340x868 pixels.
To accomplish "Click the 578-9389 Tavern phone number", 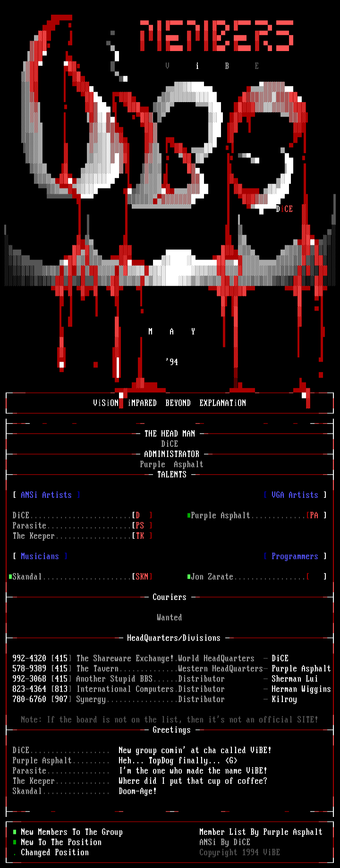I will coord(29,669).
